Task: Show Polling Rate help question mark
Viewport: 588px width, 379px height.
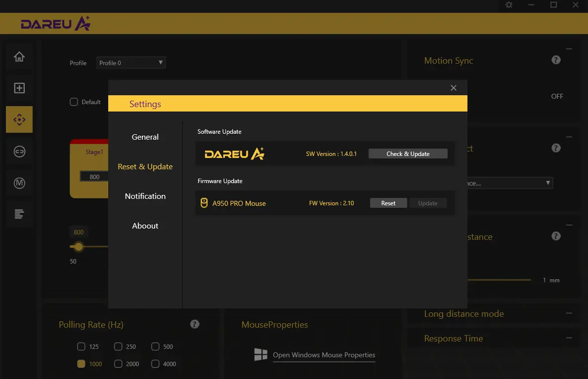Action: [194, 324]
